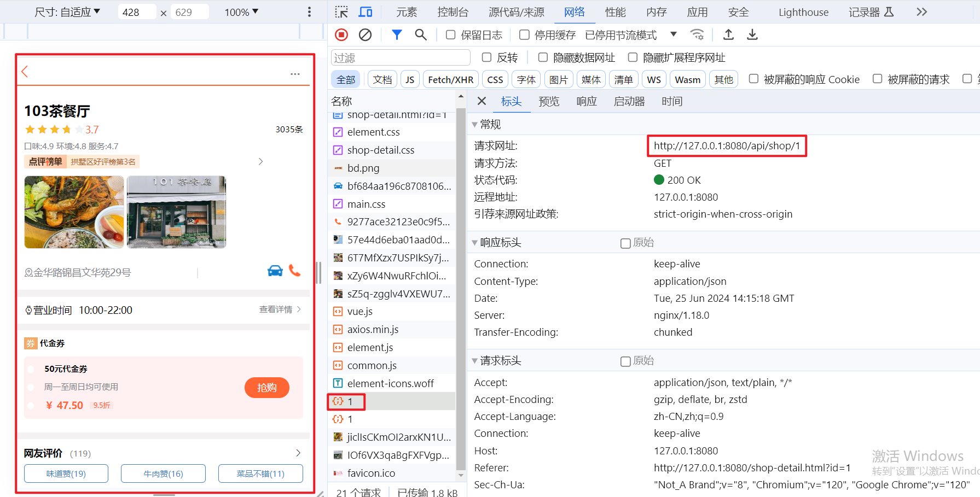
Task: Open the 尺寸:自适应 dropdown
Action: pos(67,11)
